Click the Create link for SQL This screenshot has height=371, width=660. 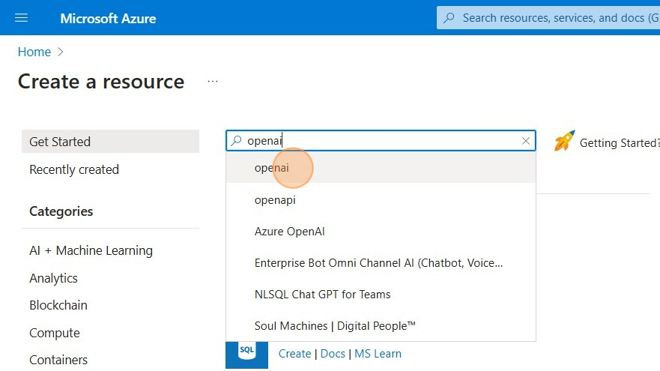tap(295, 354)
